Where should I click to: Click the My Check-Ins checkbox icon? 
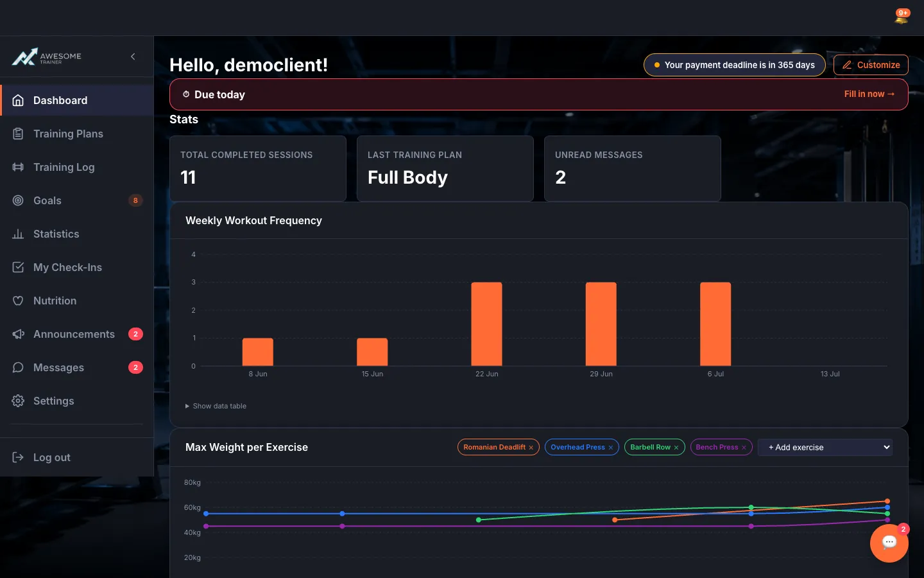pos(18,267)
